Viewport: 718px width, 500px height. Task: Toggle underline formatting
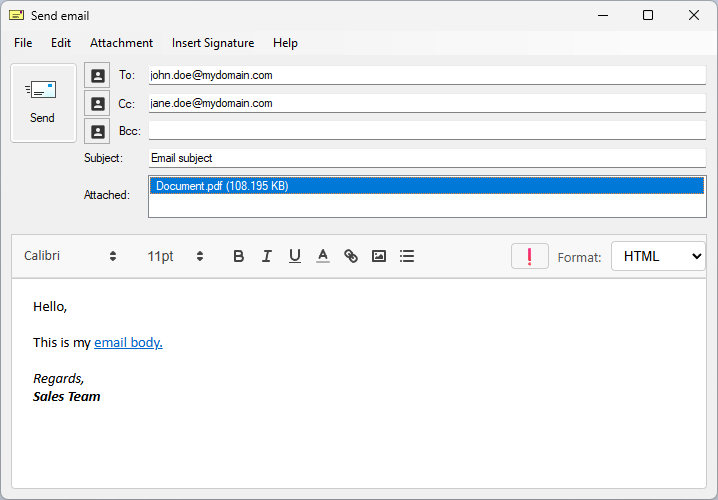(x=294, y=256)
